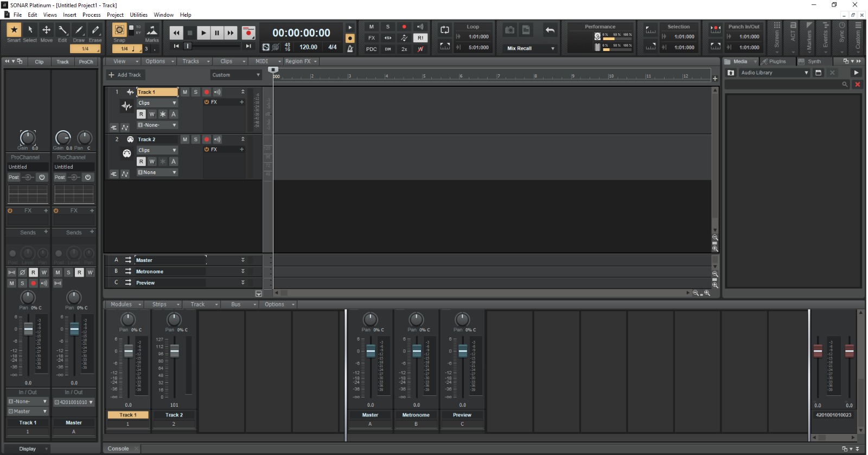
Task: Mute Track 1 in track view
Action: tap(185, 92)
